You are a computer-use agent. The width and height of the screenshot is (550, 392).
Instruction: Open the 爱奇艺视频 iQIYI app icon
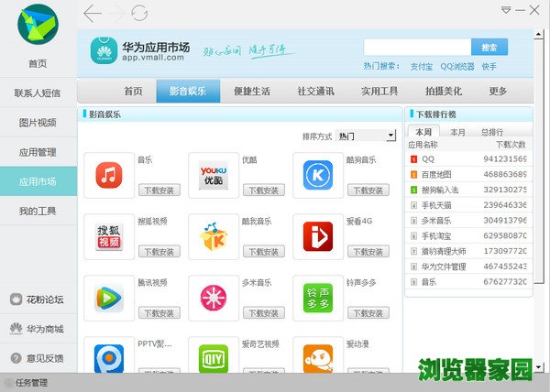point(214,358)
